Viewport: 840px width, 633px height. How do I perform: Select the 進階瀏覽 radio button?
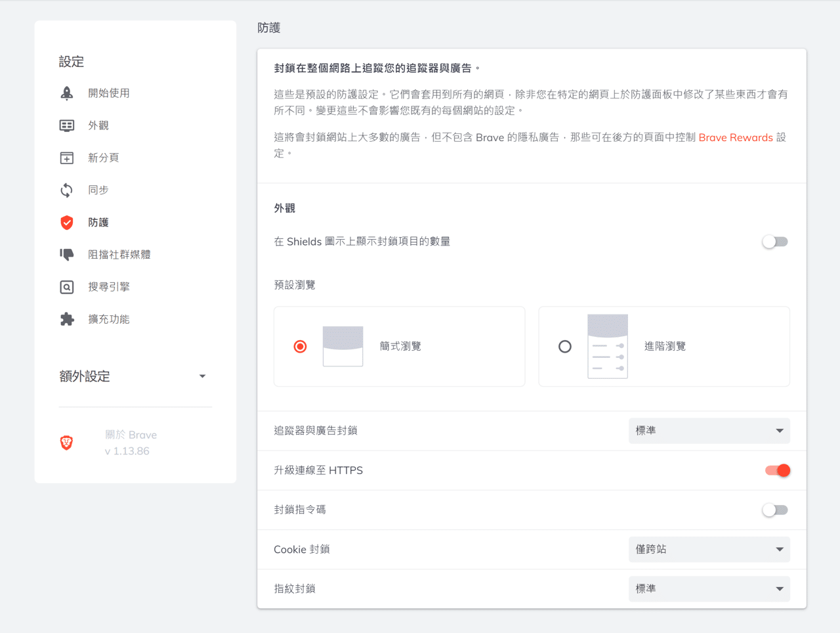pyautogui.click(x=564, y=346)
